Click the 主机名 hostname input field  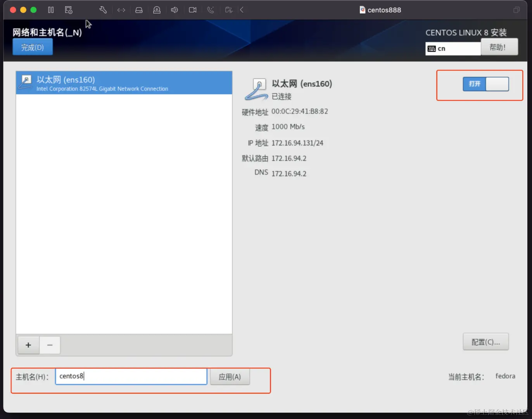[x=131, y=376]
